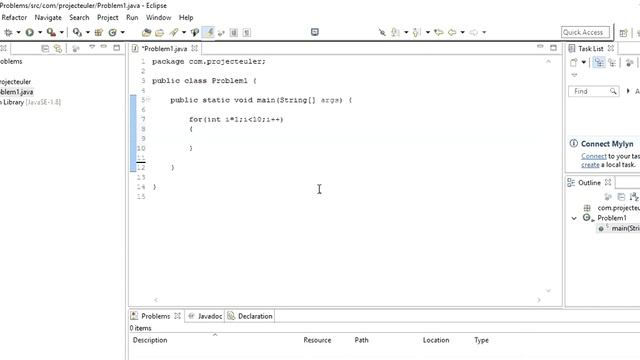Switch to the Task List tab

590,49
